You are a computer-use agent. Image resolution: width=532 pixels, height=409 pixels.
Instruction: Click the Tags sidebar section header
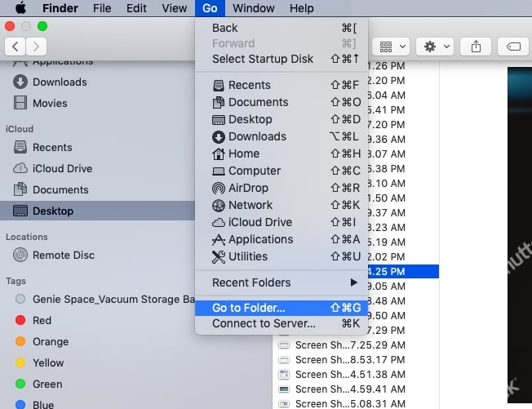click(x=16, y=281)
